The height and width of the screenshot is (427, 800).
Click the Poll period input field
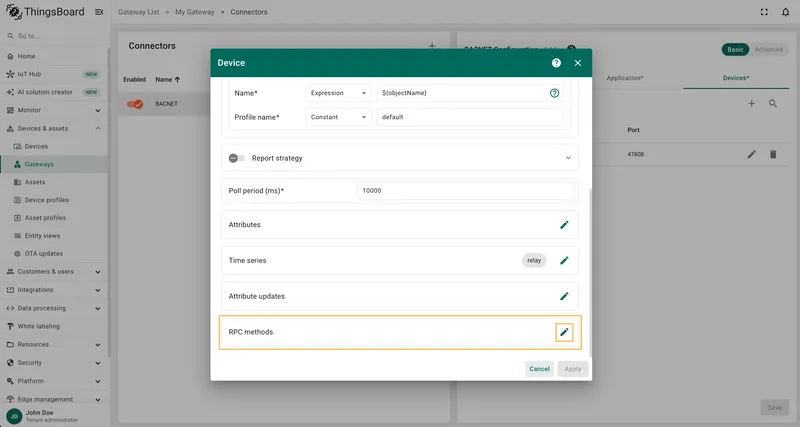(x=466, y=190)
